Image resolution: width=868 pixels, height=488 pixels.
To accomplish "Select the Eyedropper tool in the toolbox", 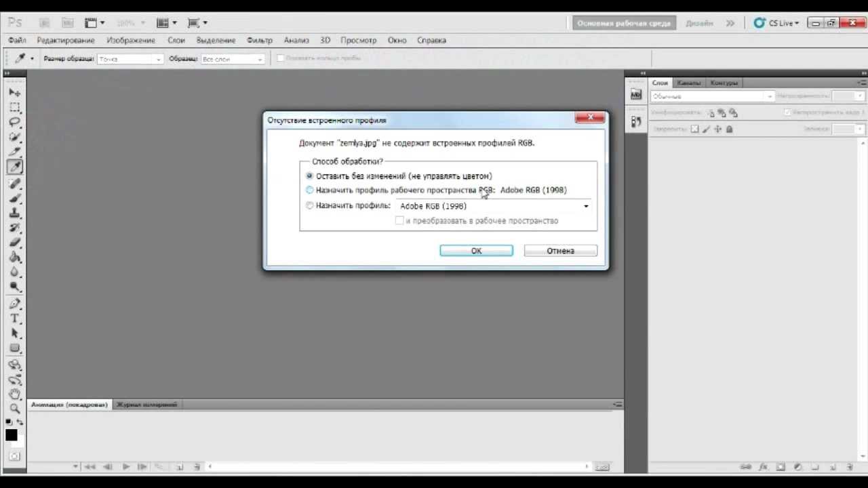I will point(14,167).
